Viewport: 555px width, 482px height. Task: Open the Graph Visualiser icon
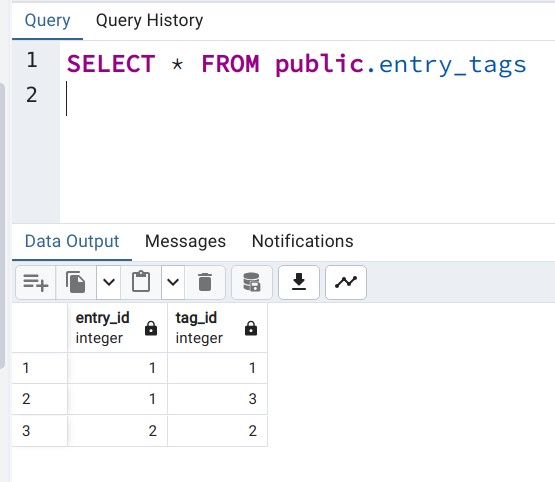point(346,282)
